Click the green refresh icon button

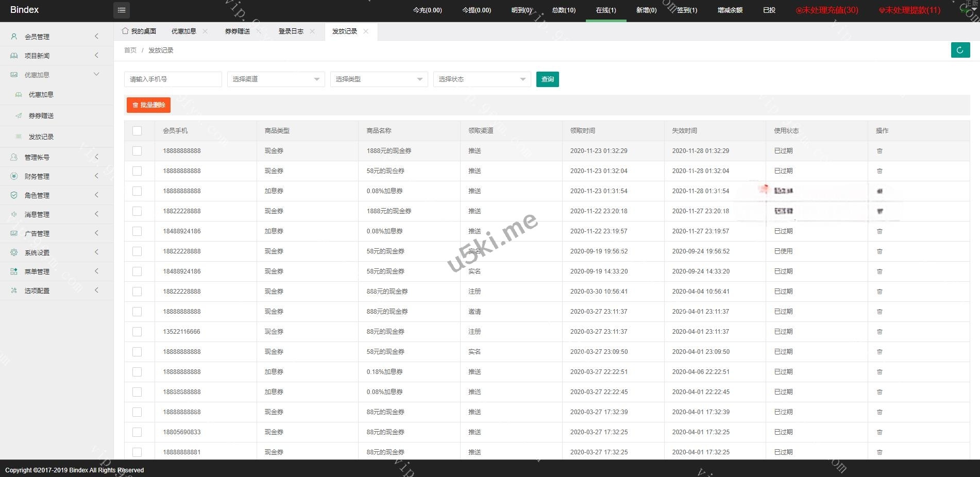click(x=960, y=50)
